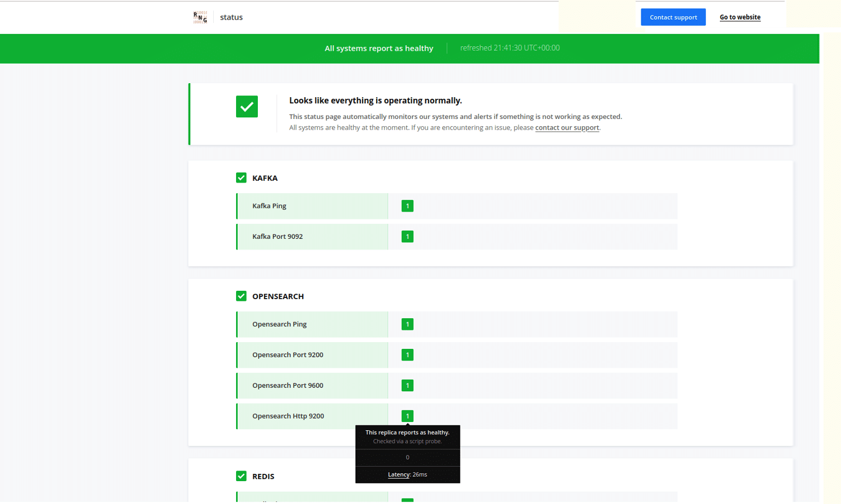Follow the 'contact our support' inline link
The image size is (841, 504).
click(566, 128)
